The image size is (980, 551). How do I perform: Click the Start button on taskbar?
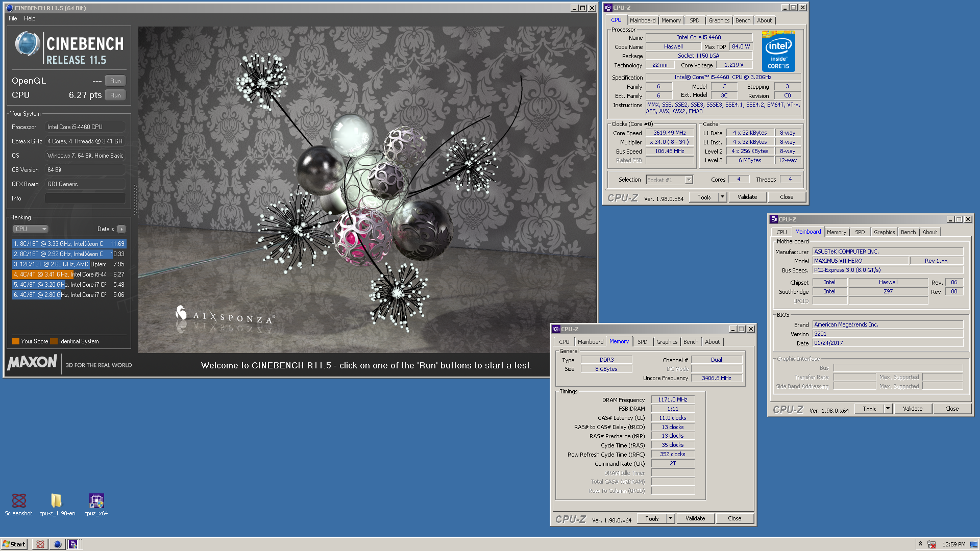[x=14, y=544]
